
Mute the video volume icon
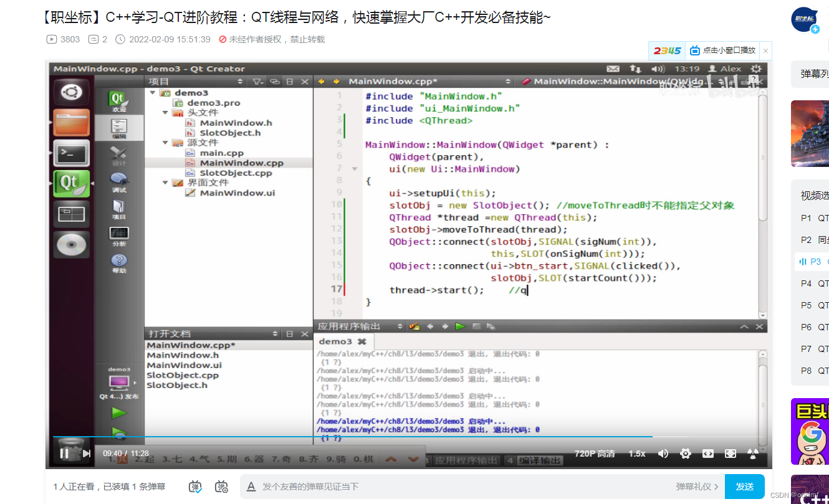click(x=663, y=454)
